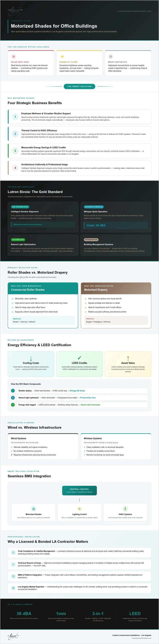Click the Lutron Sivoia: The Gold Standard heading
159x644 pixels.
coord(35,192)
